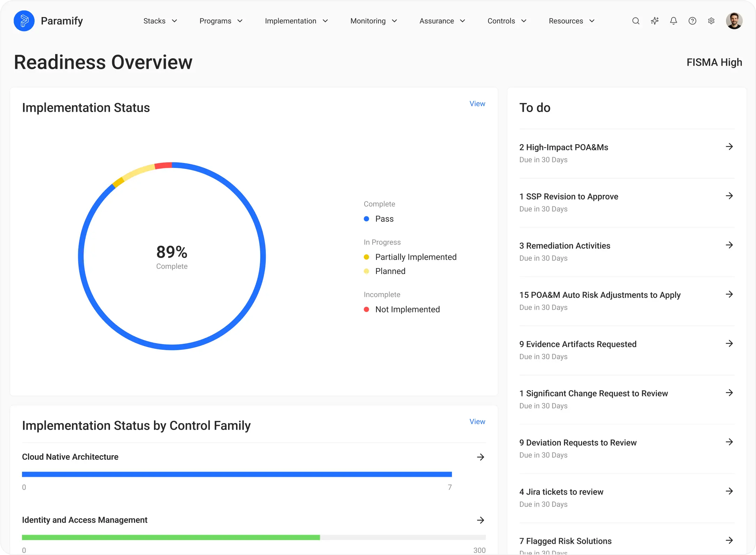Open the search icon in the header
This screenshot has width=756, height=555.
click(x=636, y=21)
